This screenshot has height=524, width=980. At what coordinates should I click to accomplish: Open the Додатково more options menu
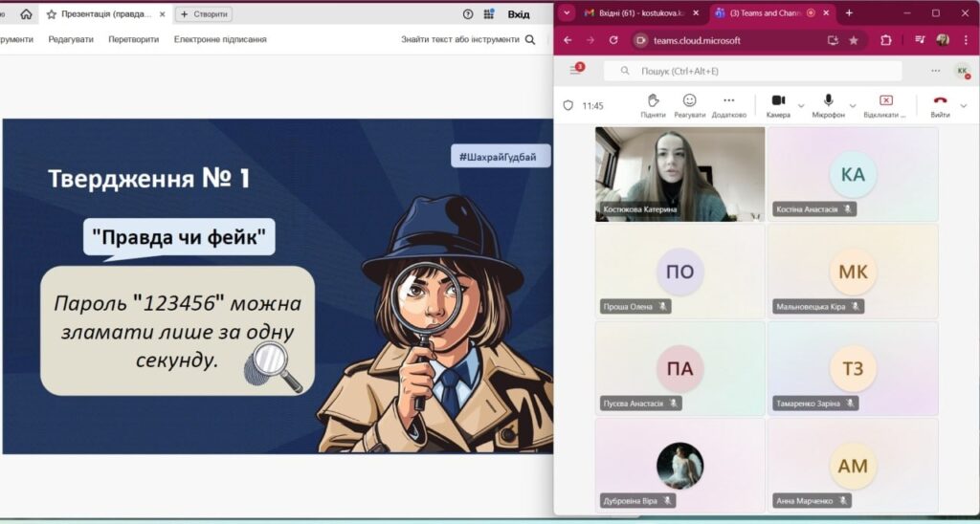[728, 100]
